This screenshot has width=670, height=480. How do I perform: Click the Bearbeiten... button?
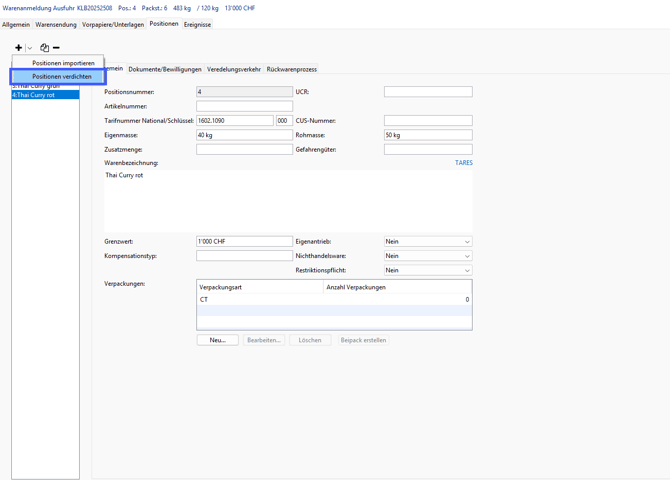tap(264, 340)
